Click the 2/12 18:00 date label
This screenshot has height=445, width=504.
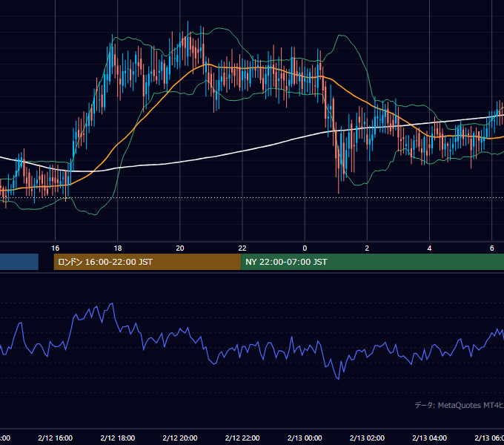(x=118, y=438)
